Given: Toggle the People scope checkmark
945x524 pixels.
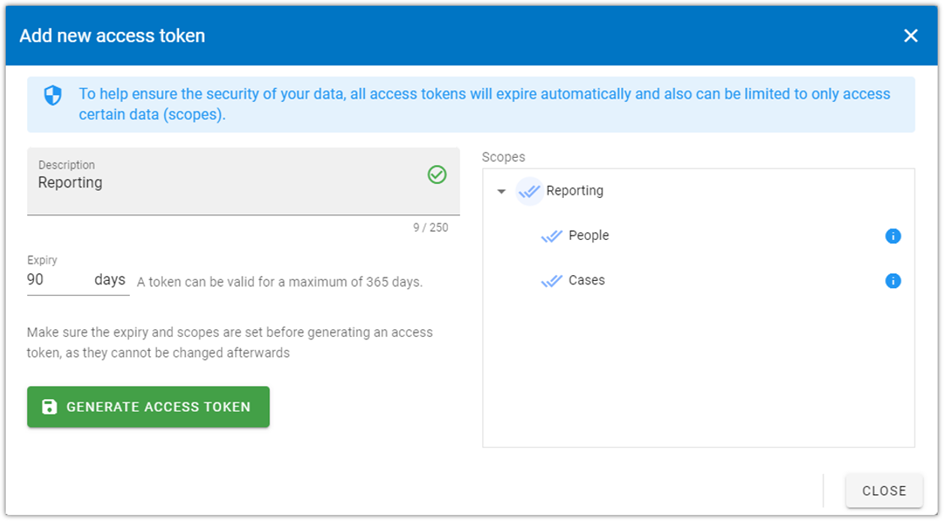Looking at the screenshot, I should [551, 236].
